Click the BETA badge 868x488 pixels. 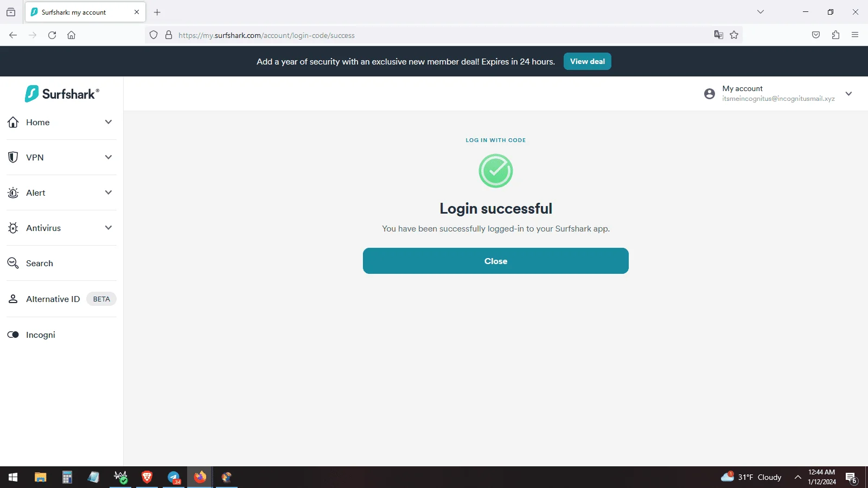pyautogui.click(x=101, y=299)
